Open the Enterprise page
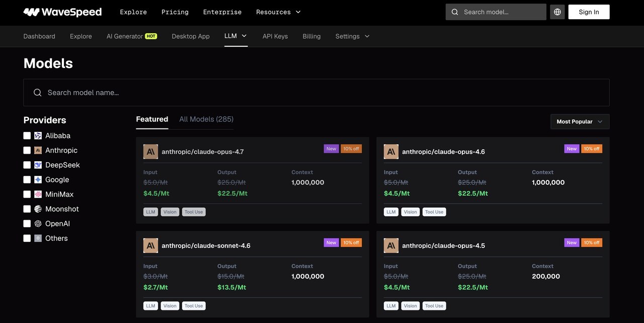Image resolution: width=644 pixels, height=323 pixels. [222, 12]
